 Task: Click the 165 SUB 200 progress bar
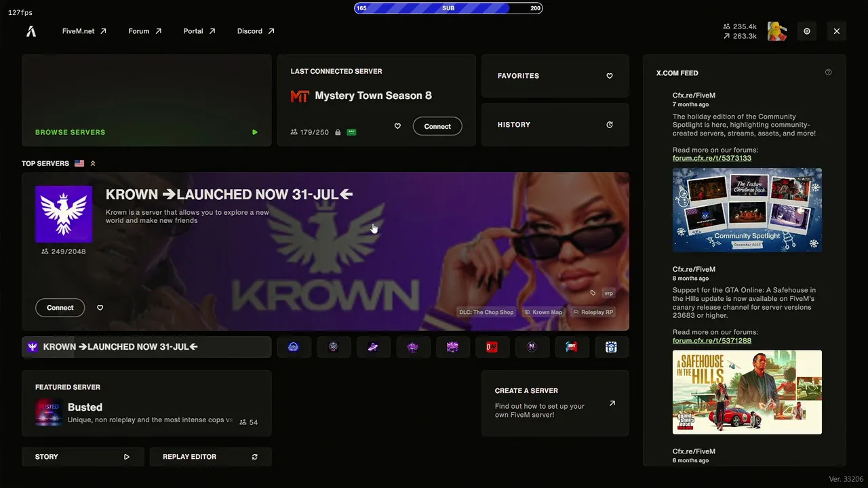click(x=448, y=8)
